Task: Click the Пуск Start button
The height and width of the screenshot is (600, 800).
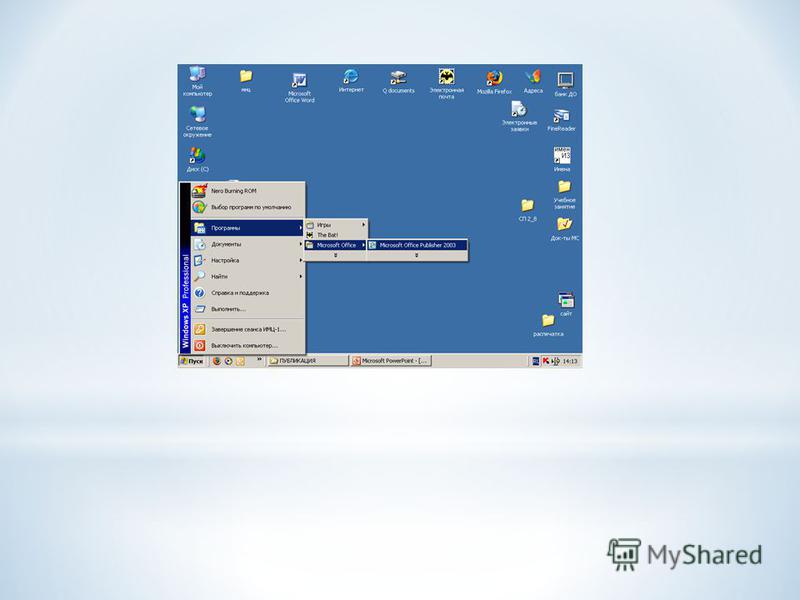Action: coord(192,361)
